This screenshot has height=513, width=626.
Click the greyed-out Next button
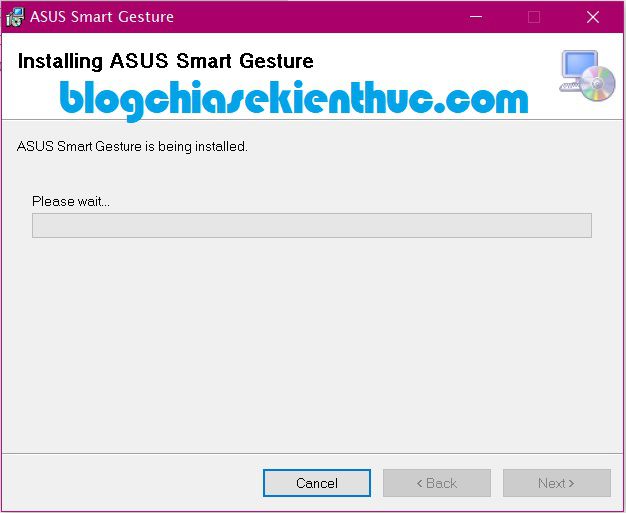coord(557,483)
